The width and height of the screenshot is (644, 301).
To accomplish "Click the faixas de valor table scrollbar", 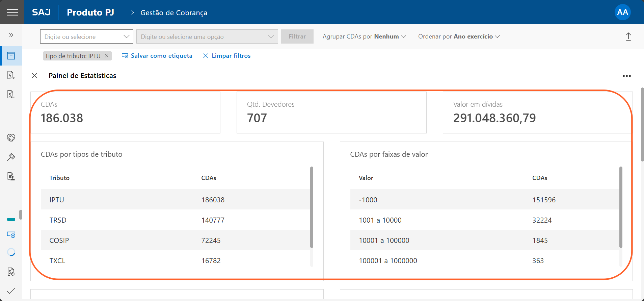I will click(621, 207).
